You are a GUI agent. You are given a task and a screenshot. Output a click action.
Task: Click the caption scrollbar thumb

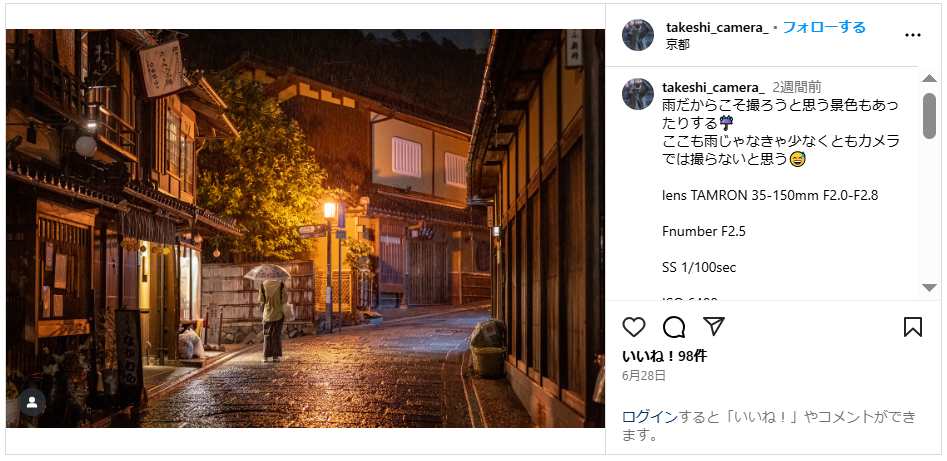pyautogui.click(x=929, y=115)
